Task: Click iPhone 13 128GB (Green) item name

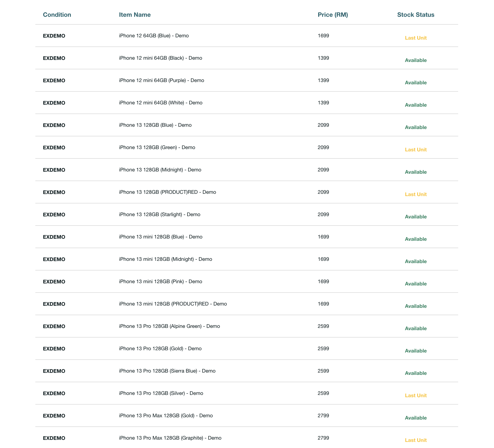Action: pyautogui.click(x=157, y=148)
